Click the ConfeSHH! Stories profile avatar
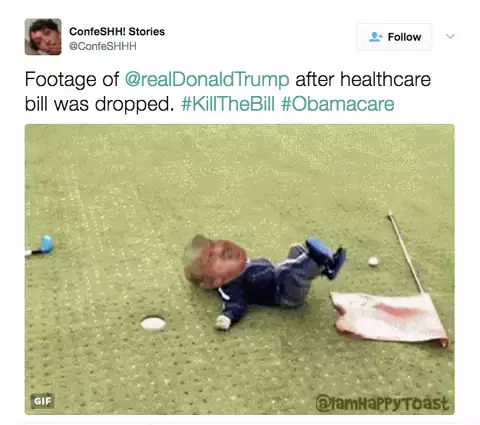The image size is (480, 425). (43, 37)
